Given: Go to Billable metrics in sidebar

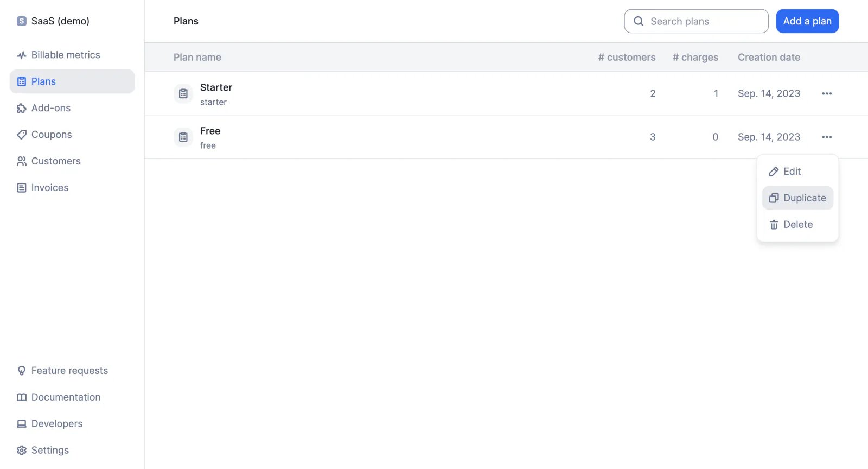Looking at the screenshot, I should tap(72, 55).
